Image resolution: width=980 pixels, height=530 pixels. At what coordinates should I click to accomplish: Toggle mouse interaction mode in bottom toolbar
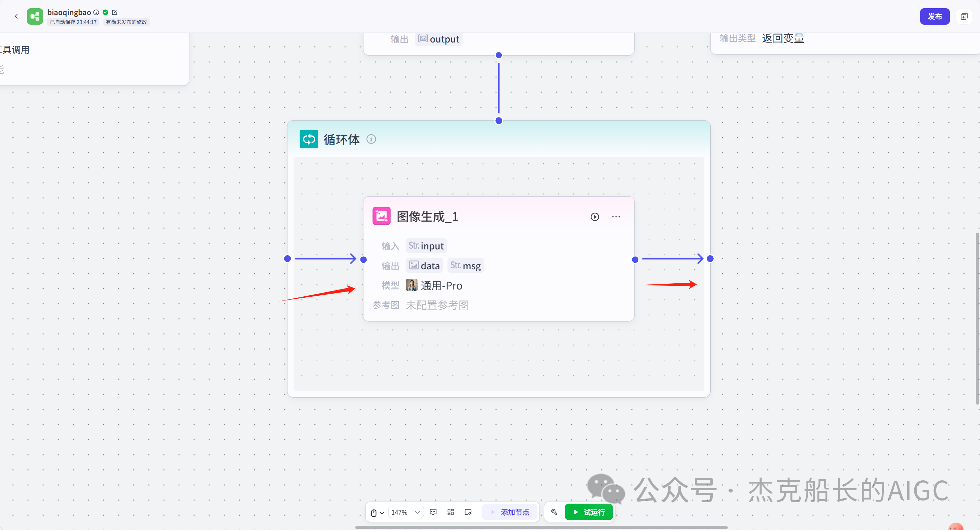click(374, 512)
